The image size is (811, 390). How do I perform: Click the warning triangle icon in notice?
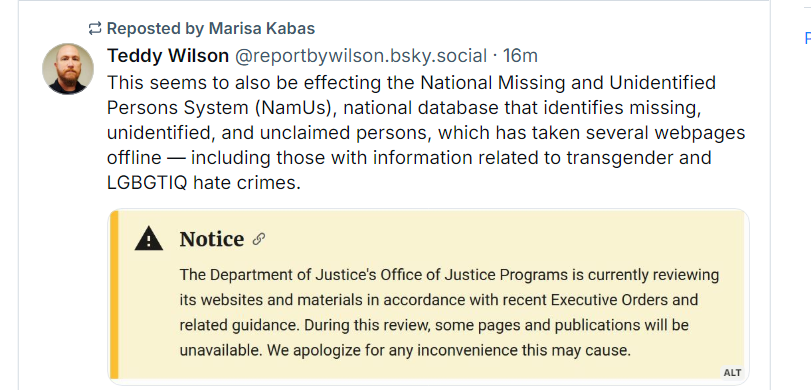(x=149, y=238)
